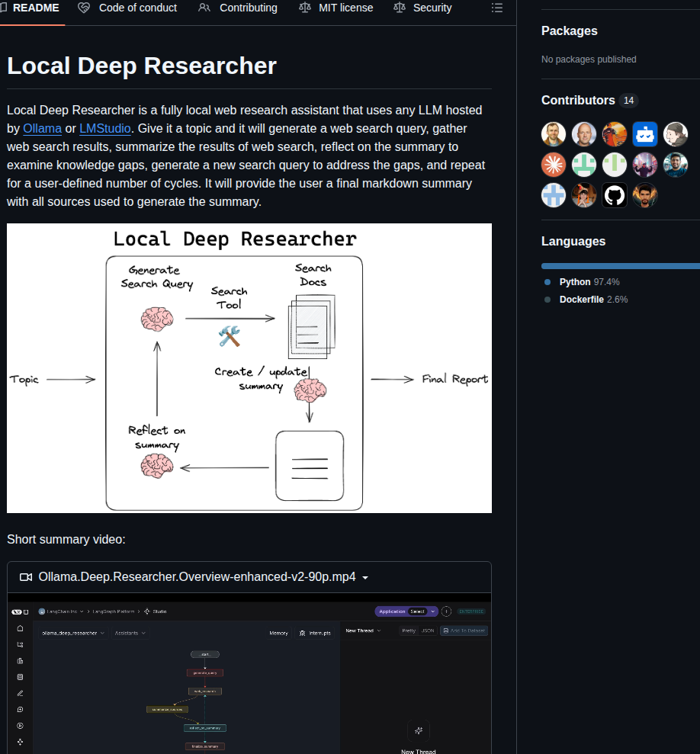The image size is (700, 754).
Task: Switch to the MIT license tab
Action: [x=336, y=8]
